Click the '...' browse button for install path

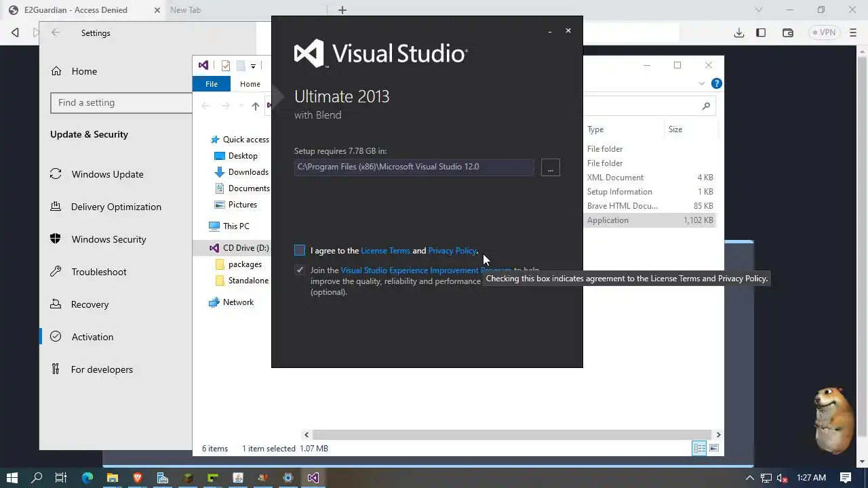pyautogui.click(x=551, y=167)
